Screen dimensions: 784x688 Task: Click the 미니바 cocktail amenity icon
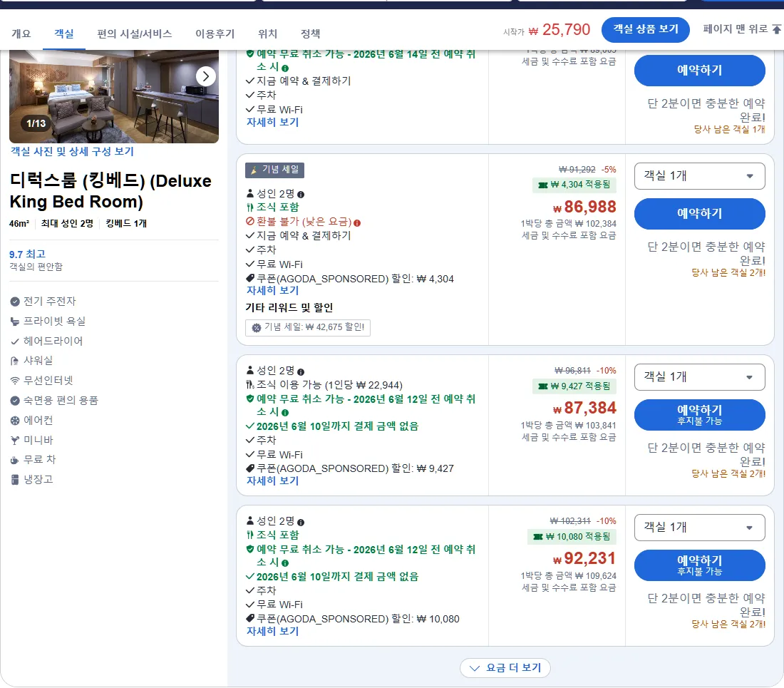click(15, 441)
